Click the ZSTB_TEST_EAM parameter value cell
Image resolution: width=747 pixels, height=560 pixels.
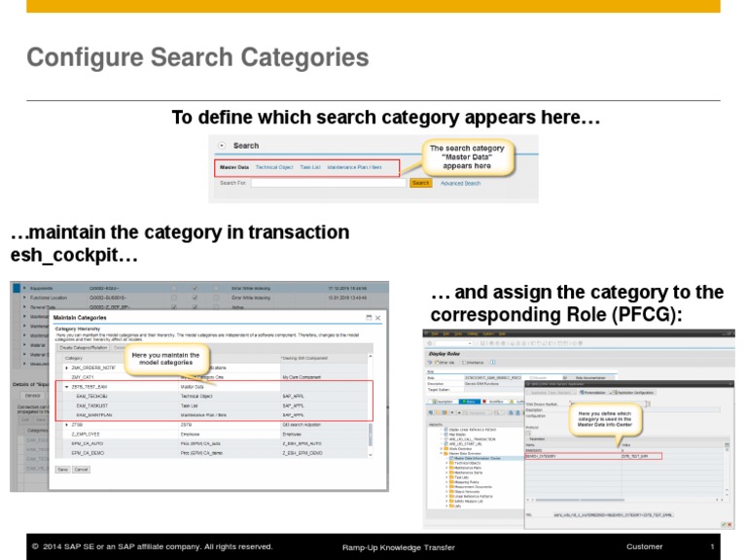(641, 456)
